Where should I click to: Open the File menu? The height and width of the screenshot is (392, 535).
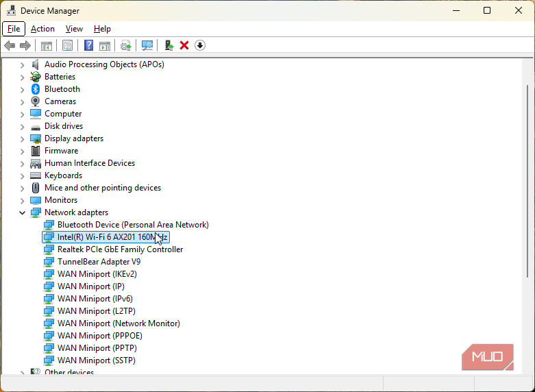pos(14,29)
